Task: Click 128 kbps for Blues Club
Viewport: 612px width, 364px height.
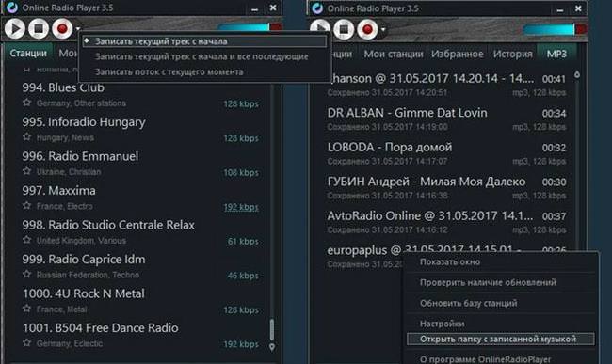Action: (241, 104)
